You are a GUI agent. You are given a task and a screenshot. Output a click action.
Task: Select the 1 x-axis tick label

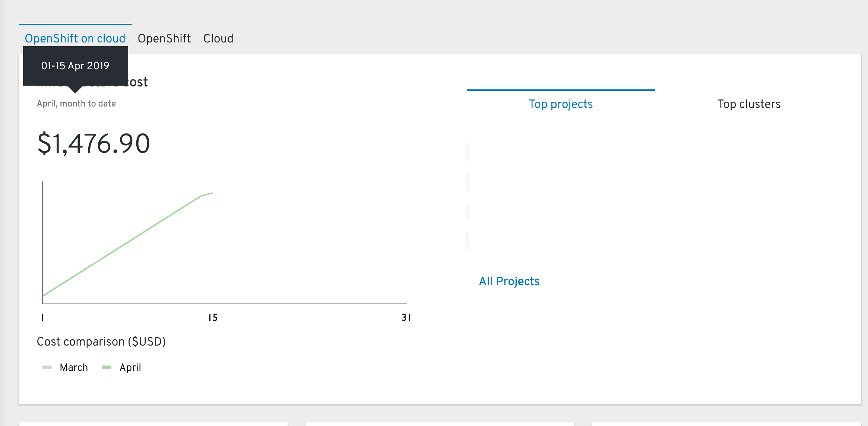click(42, 318)
